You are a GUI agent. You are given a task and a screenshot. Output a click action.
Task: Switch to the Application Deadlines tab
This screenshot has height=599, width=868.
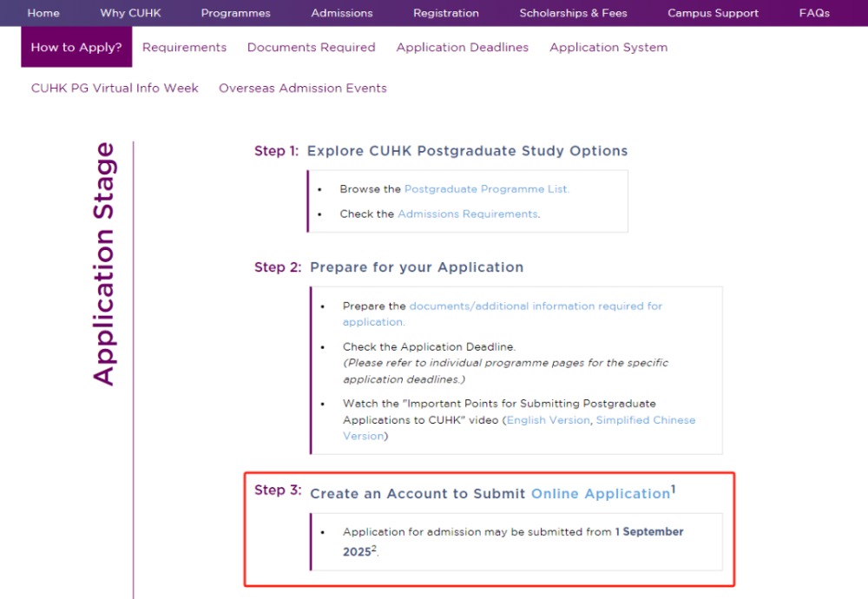[x=462, y=48]
